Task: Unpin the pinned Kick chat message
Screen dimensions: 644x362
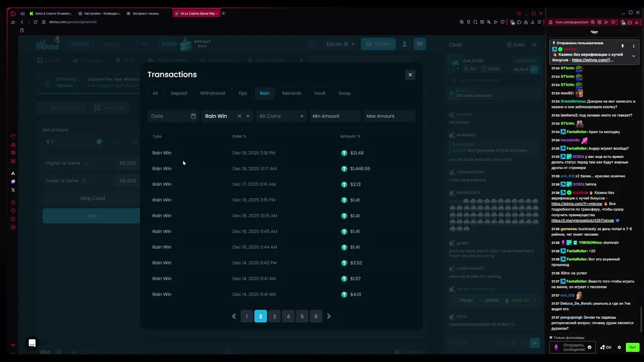Action: pos(622,46)
